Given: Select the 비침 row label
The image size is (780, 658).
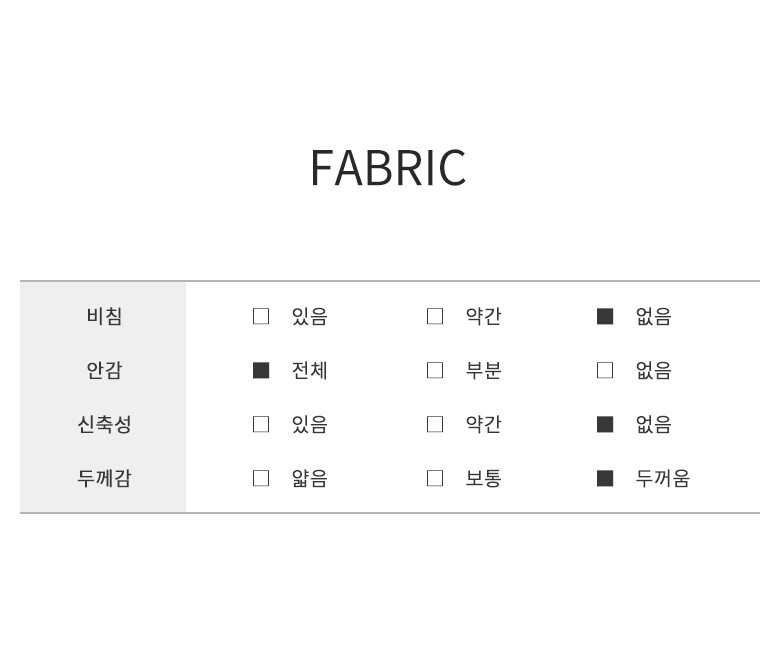Looking at the screenshot, I should (104, 316).
